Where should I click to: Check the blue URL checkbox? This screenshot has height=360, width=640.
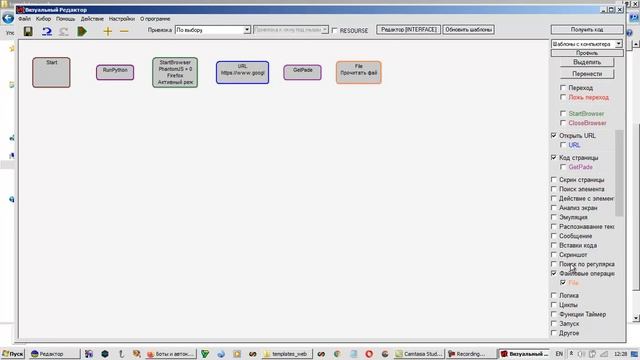pyautogui.click(x=563, y=145)
